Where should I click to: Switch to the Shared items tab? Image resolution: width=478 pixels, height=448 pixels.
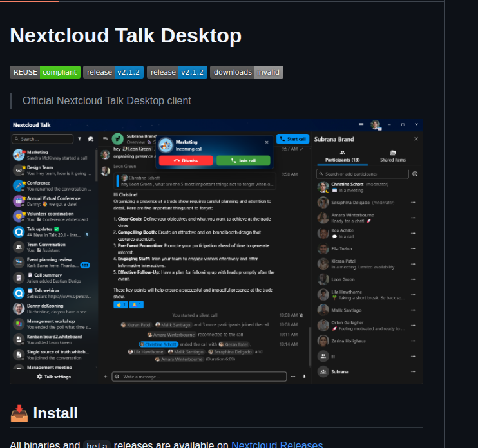(x=393, y=156)
